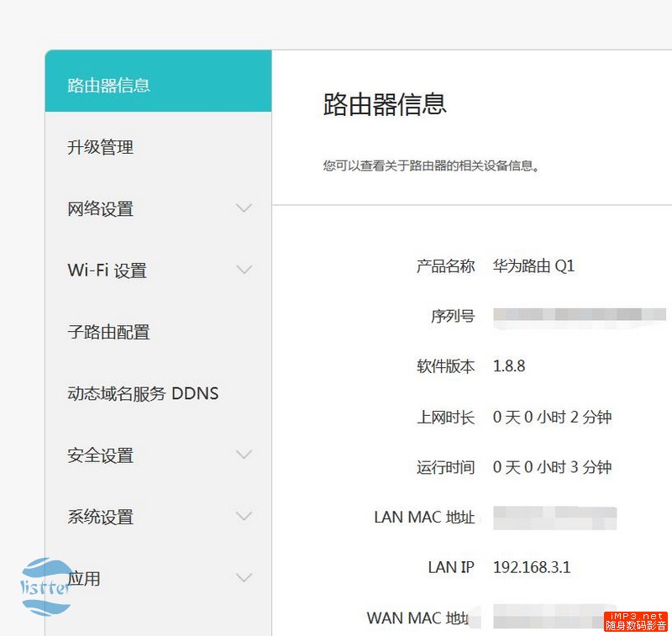Expand the 网络设置 section chevron
This screenshot has height=636, width=672.
244,208
